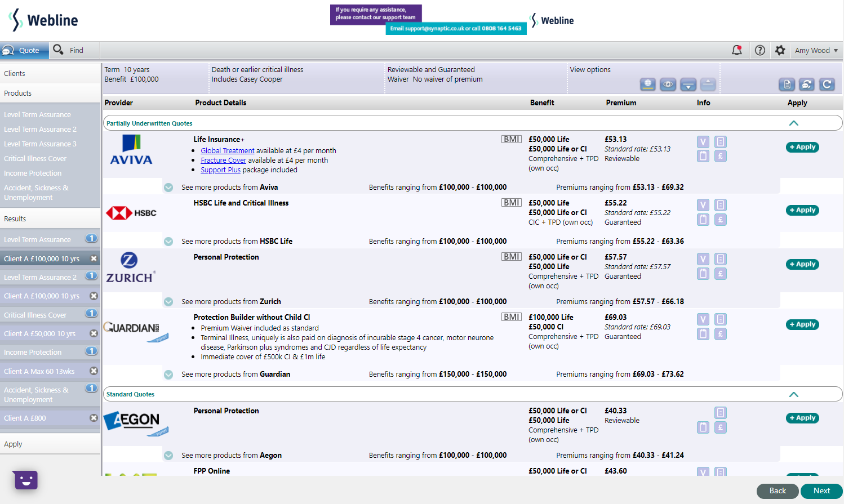
Task: Open the help question mark icon
Action: [760, 50]
